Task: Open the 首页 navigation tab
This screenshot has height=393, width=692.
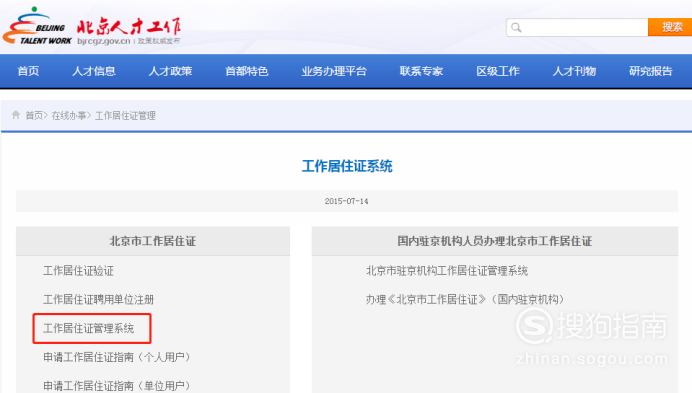Action: (28, 71)
